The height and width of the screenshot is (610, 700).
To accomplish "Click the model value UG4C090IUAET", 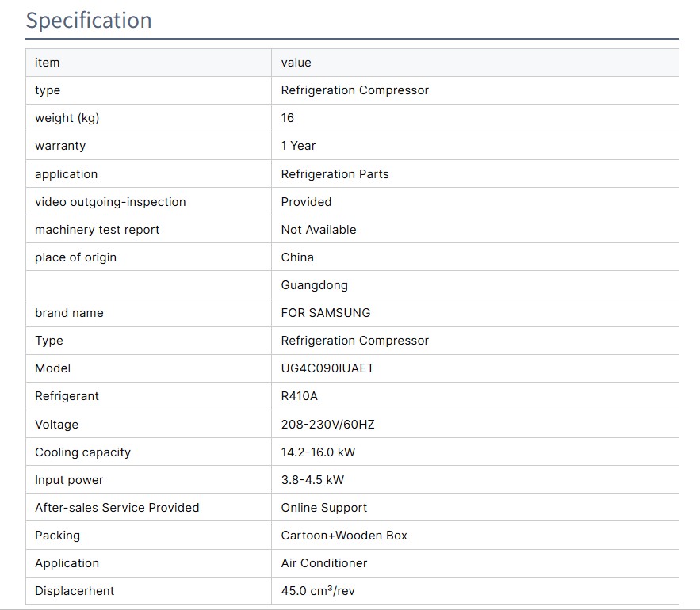I will coord(327,368).
